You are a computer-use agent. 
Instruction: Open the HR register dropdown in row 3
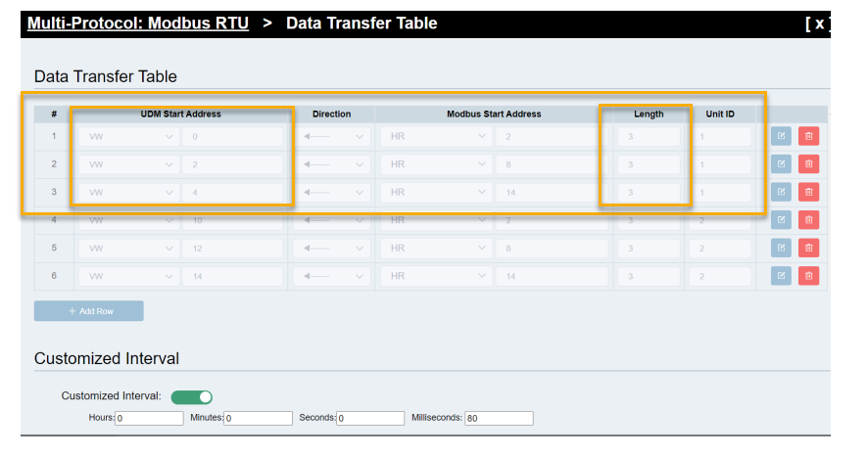[436, 193]
